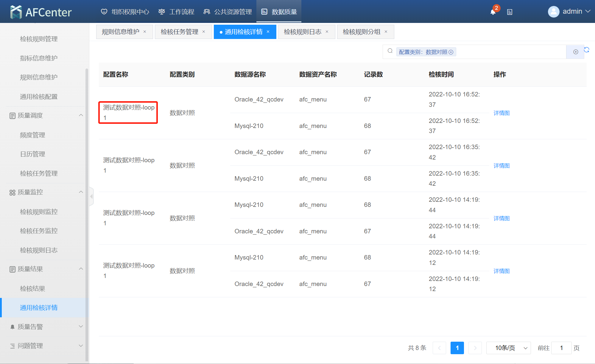This screenshot has height=364, width=595.
Task: Click the admin avatar icon
Action: point(553,12)
